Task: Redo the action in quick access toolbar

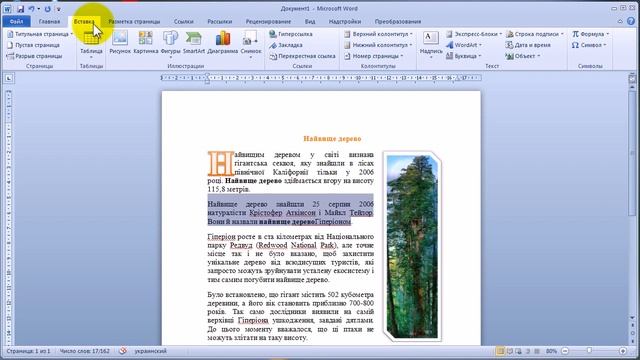Action: (48, 9)
